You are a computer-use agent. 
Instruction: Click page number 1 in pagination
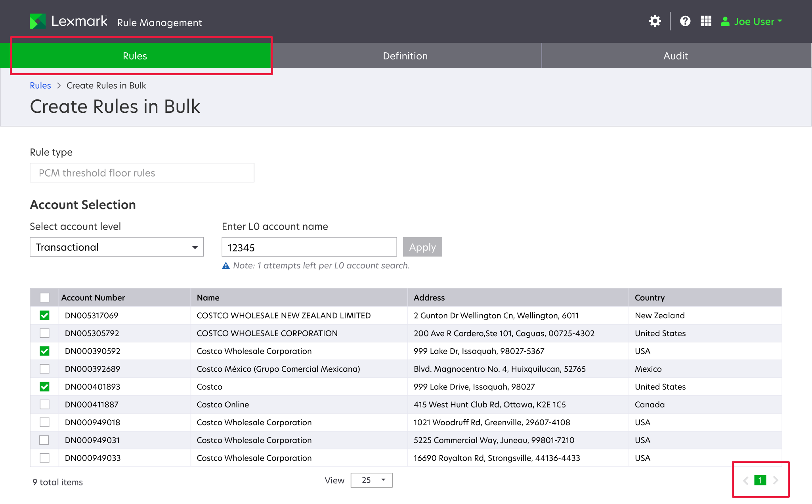click(760, 480)
